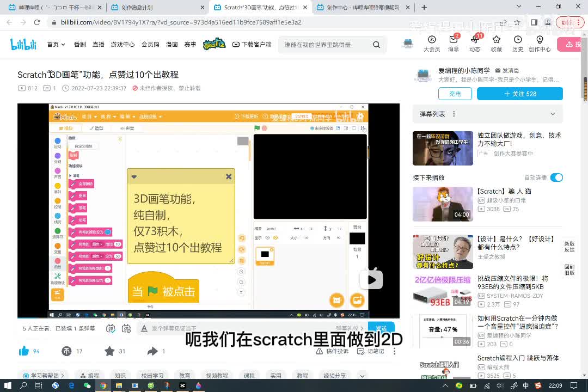The height and width of the screenshot is (392, 588).
Task: Click the 发送 send danmaku button
Action: pos(381,327)
